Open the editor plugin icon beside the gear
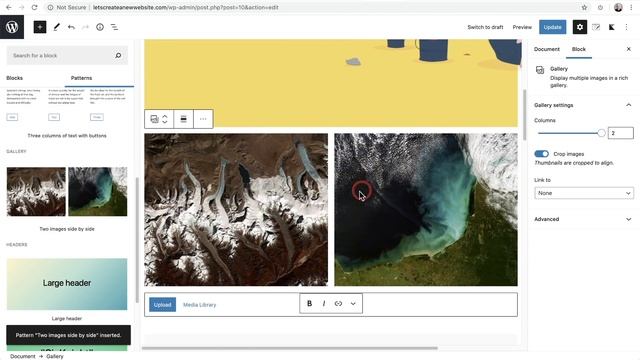 click(x=596, y=27)
